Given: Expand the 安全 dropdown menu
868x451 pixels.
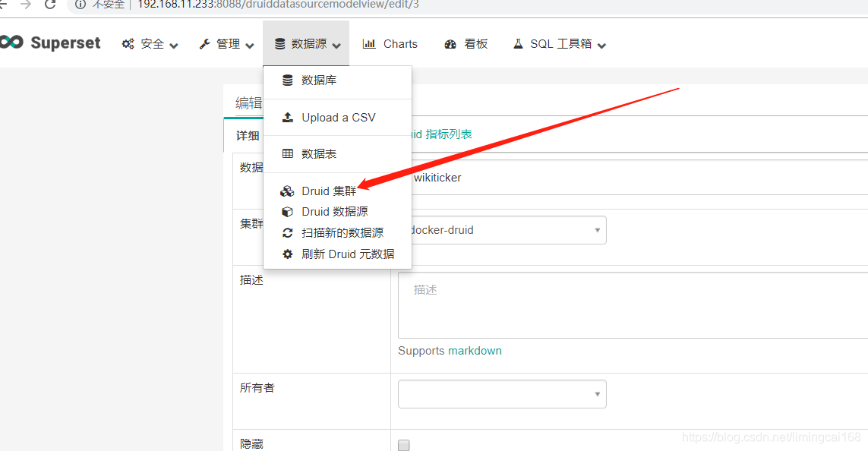Looking at the screenshot, I should 150,44.
